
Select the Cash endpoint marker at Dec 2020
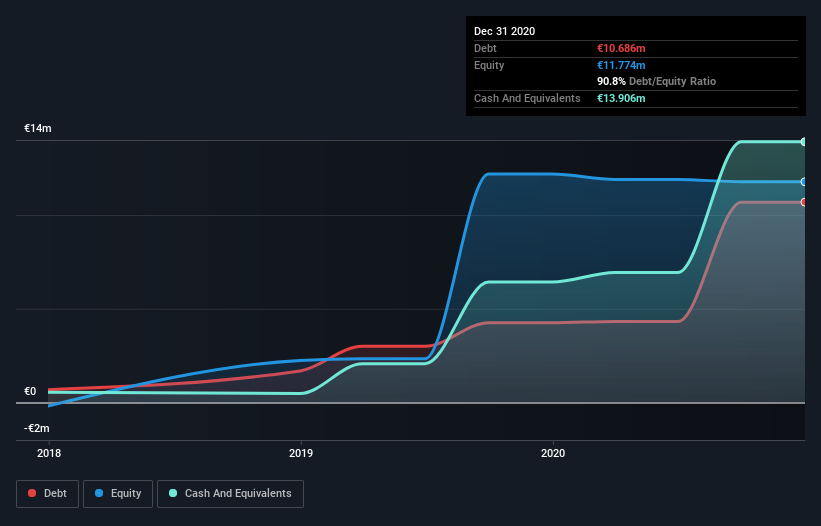(x=803, y=142)
